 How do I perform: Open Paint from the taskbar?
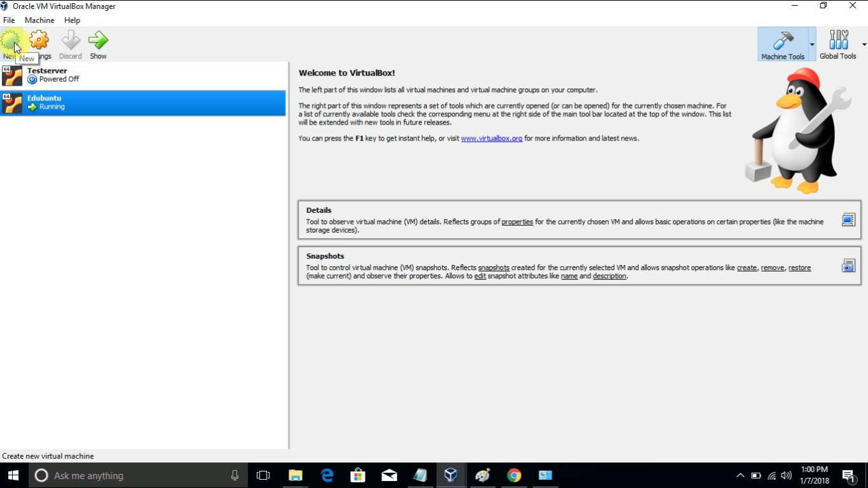[482, 475]
